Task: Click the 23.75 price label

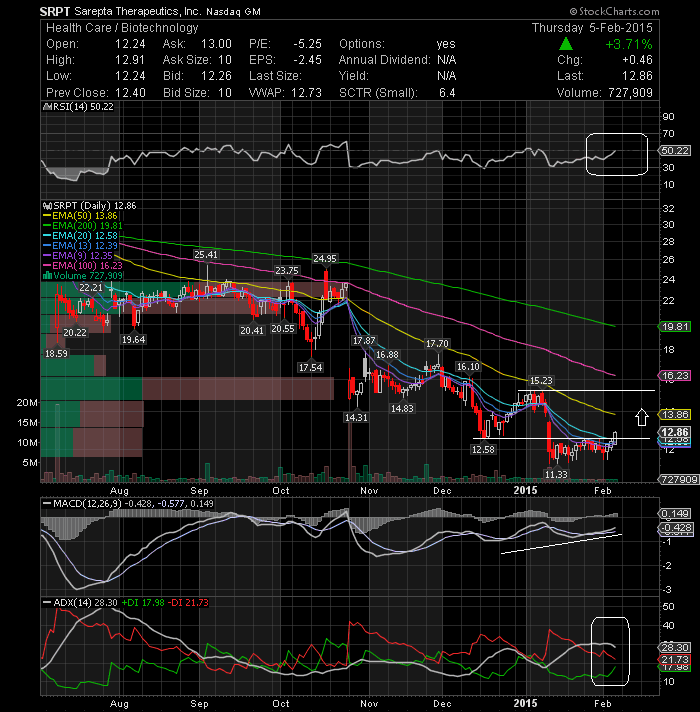Action: pyautogui.click(x=287, y=271)
